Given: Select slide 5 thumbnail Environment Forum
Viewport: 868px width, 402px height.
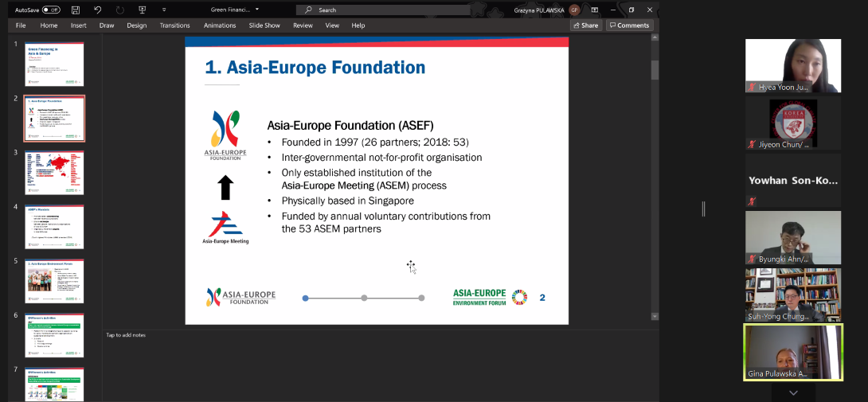Looking at the screenshot, I should click(54, 281).
